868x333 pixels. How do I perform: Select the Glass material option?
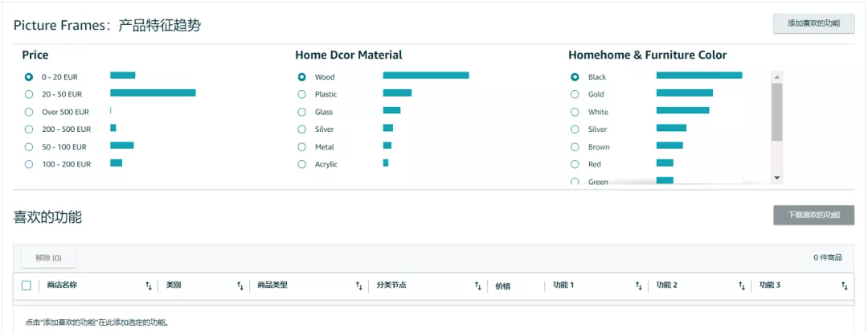point(302,112)
